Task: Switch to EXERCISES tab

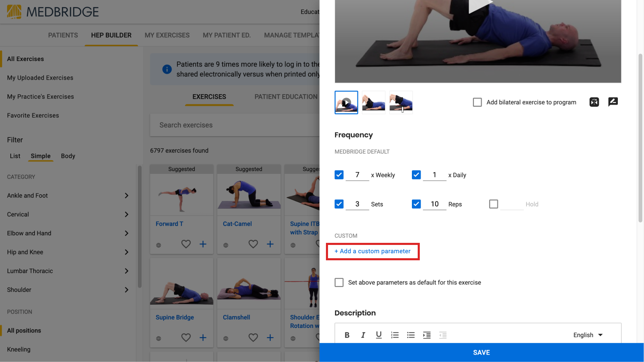Action: tap(209, 97)
